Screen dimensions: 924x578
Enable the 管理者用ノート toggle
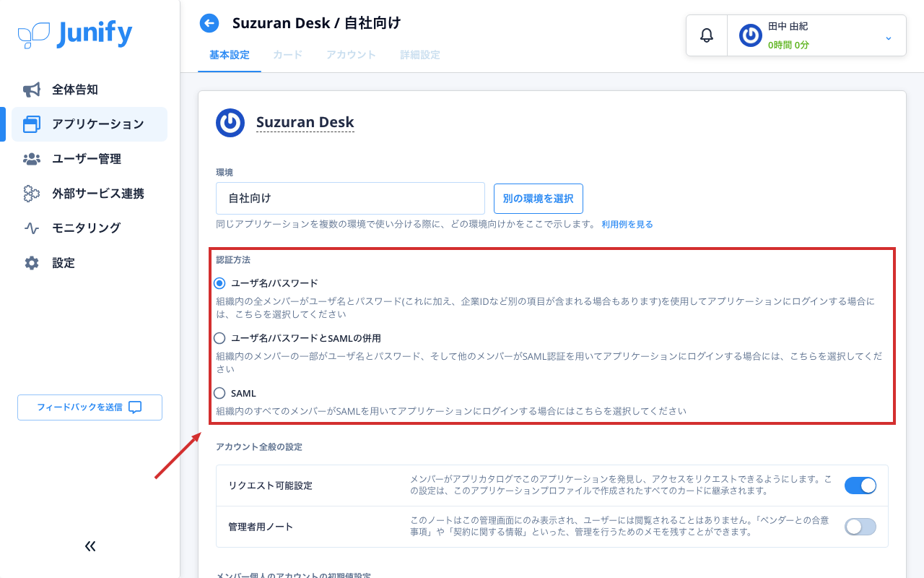click(860, 527)
